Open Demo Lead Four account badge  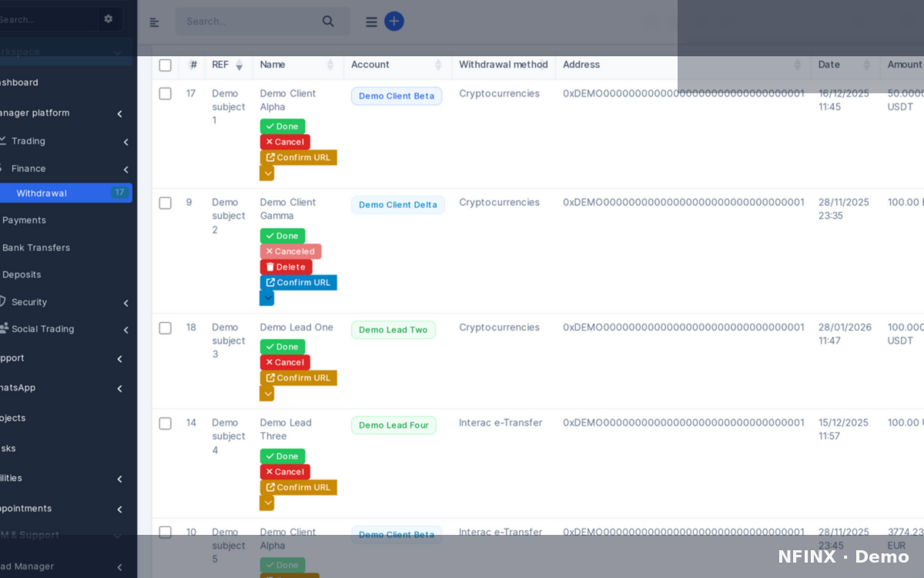[393, 425]
